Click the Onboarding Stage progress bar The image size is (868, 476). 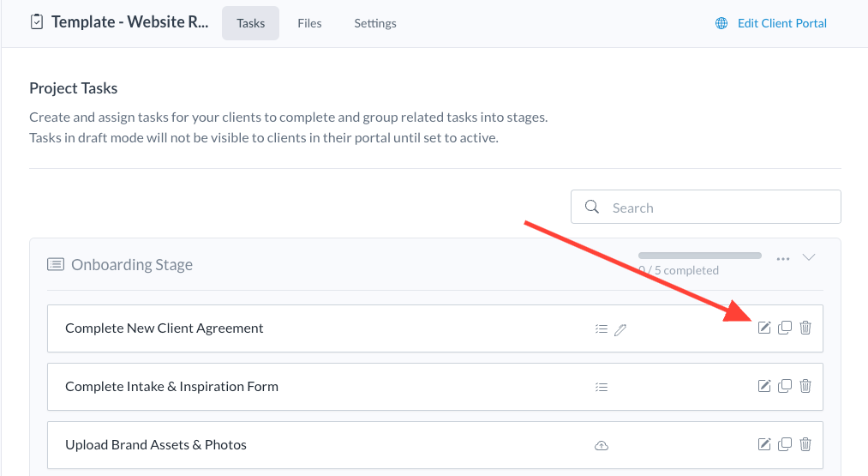point(700,256)
